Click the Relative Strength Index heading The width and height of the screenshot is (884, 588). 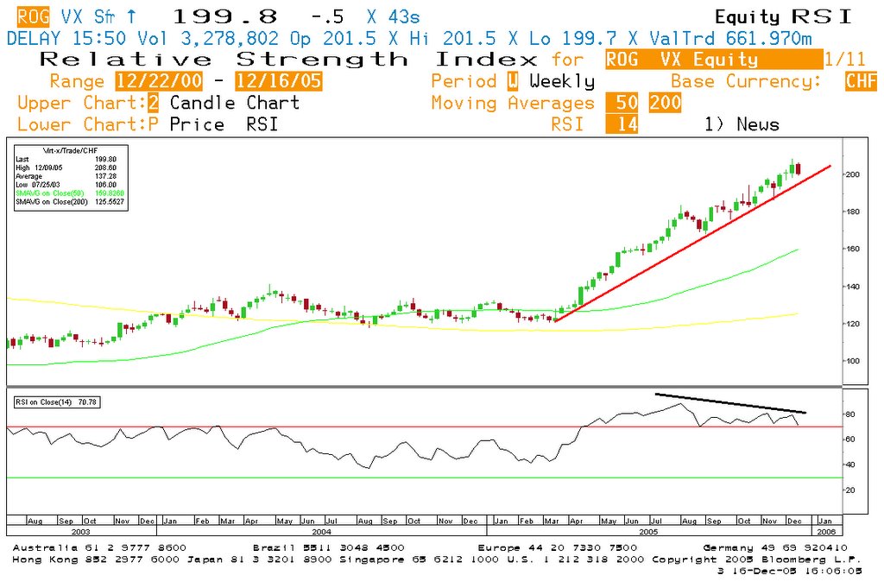[288, 60]
